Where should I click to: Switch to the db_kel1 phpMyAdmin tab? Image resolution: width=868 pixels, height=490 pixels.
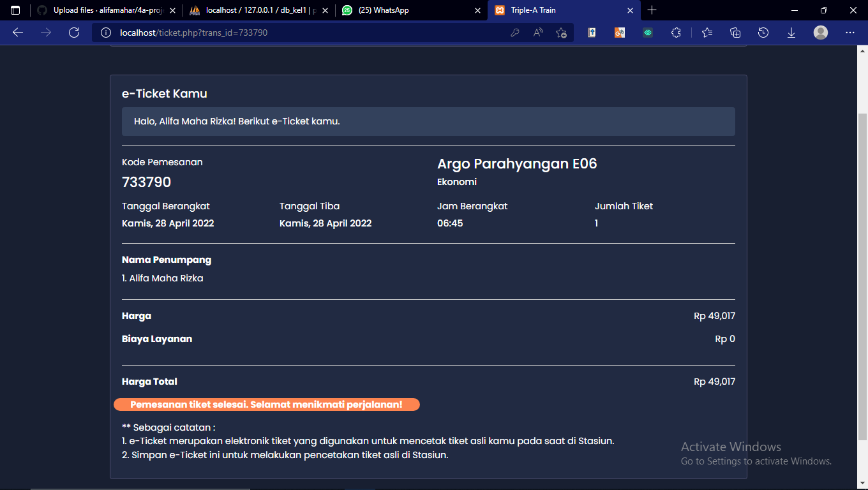255,10
